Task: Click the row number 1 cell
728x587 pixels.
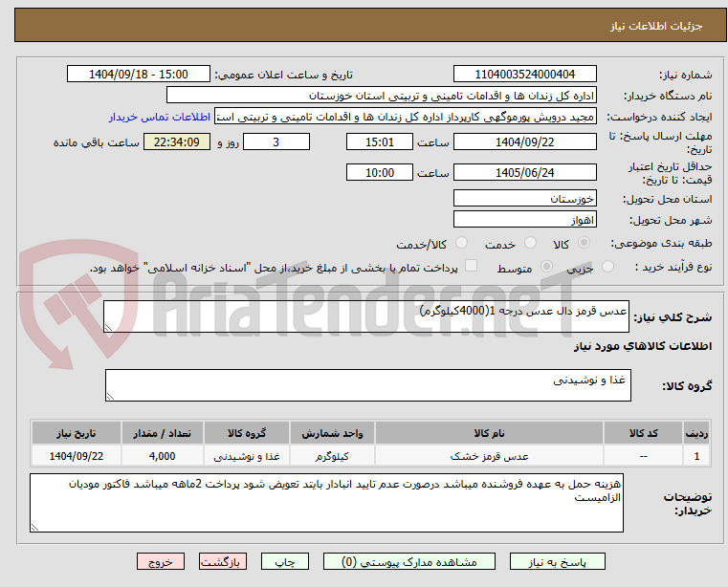Action: [696, 456]
